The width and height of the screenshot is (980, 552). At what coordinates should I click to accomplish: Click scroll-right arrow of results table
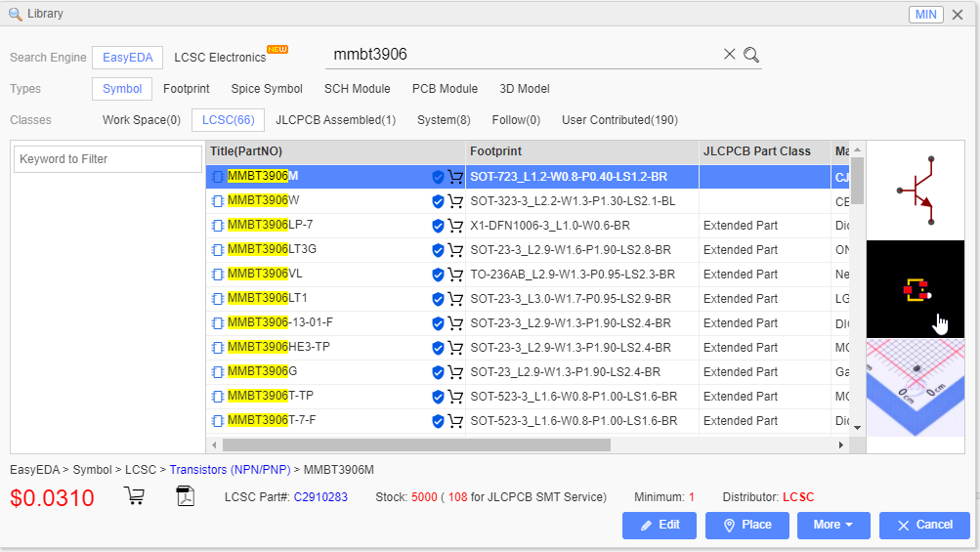click(840, 445)
